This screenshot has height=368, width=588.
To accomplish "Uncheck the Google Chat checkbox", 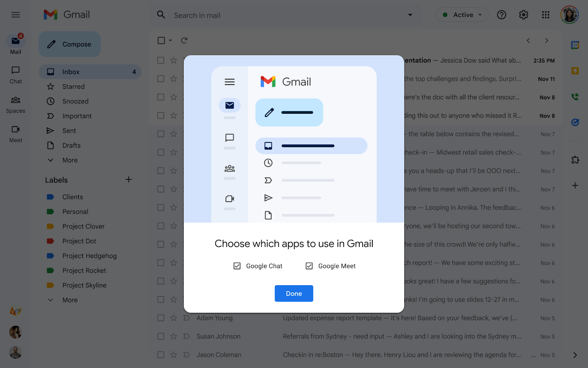I will click(x=237, y=266).
